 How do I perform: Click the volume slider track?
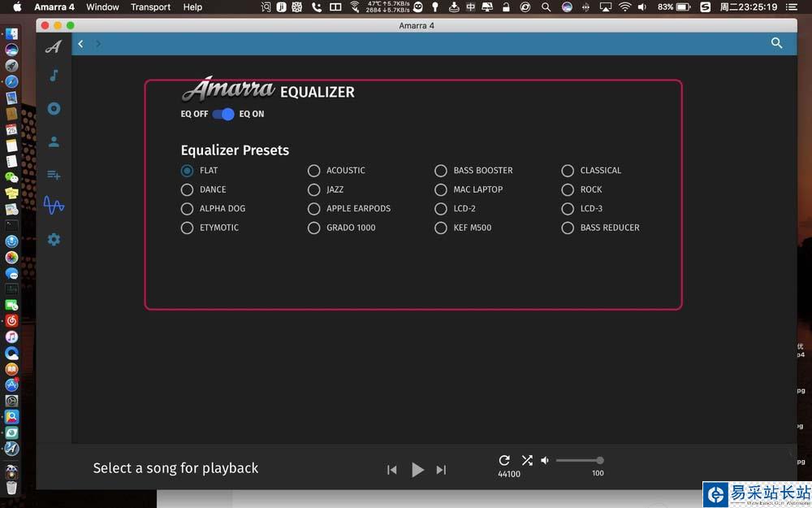click(x=580, y=460)
